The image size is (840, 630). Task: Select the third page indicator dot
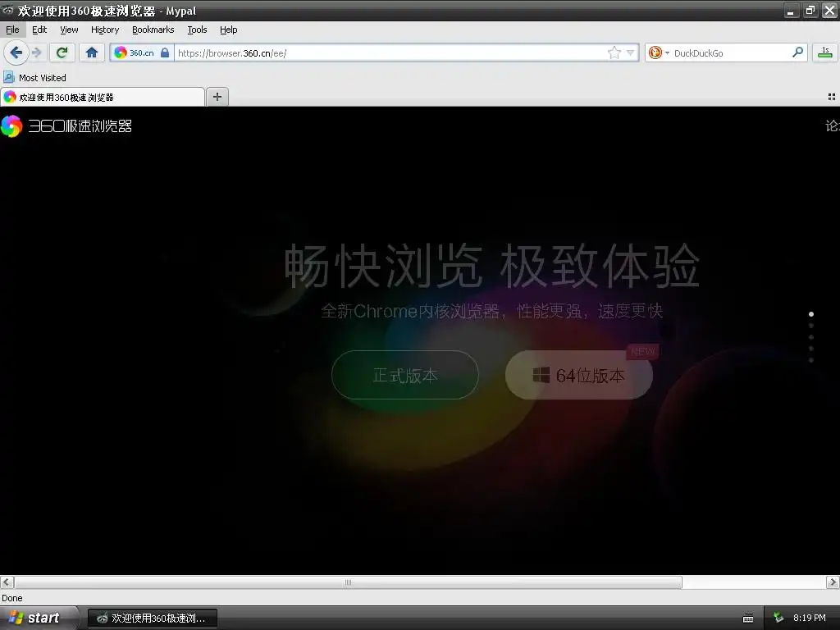point(811,337)
